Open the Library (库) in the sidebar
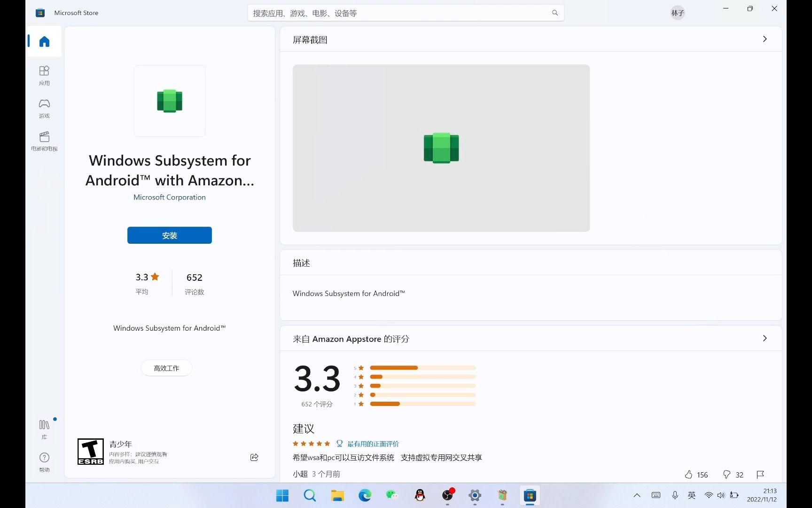Image resolution: width=812 pixels, height=508 pixels. [x=44, y=429]
